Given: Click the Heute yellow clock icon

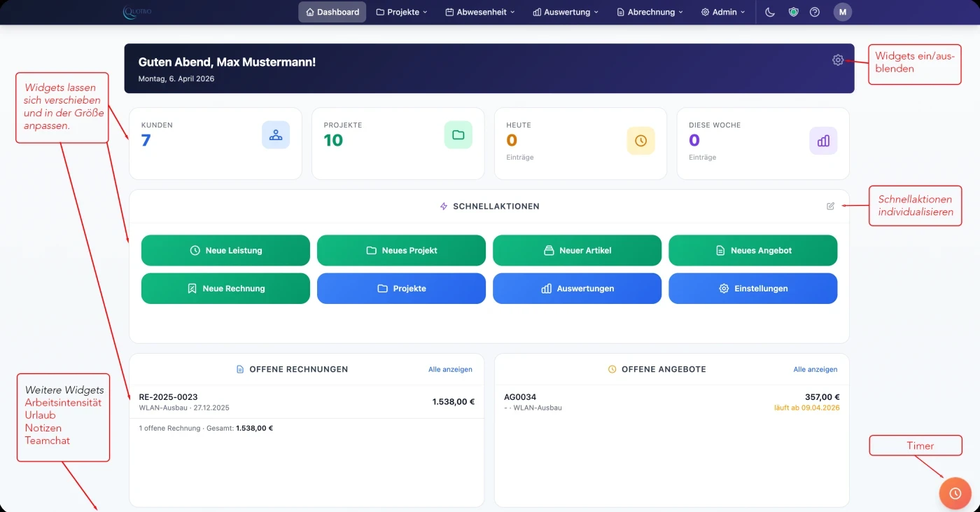Looking at the screenshot, I should point(640,141).
